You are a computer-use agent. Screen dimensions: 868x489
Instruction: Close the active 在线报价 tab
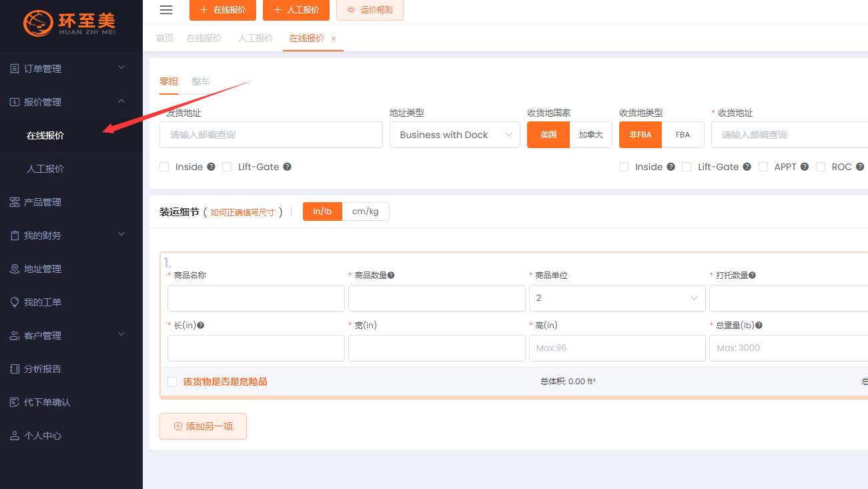point(334,39)
